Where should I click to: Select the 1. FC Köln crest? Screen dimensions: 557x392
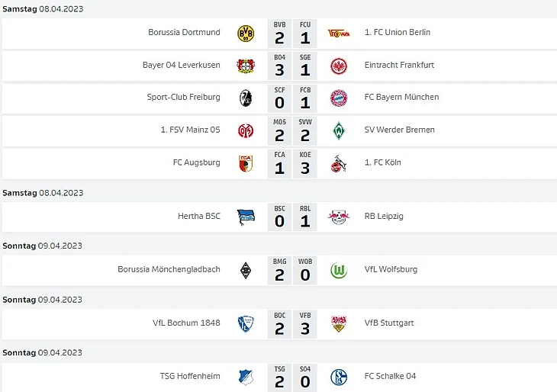(338, 163)
